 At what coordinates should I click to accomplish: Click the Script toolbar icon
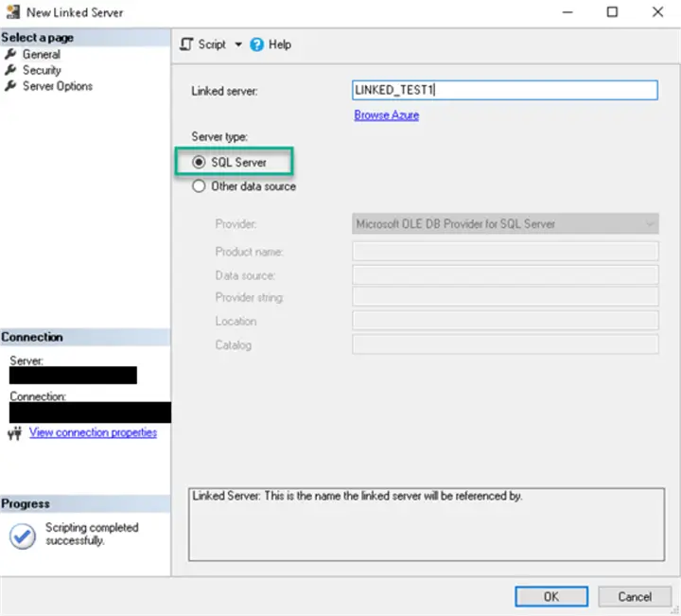tap(186, 44)
